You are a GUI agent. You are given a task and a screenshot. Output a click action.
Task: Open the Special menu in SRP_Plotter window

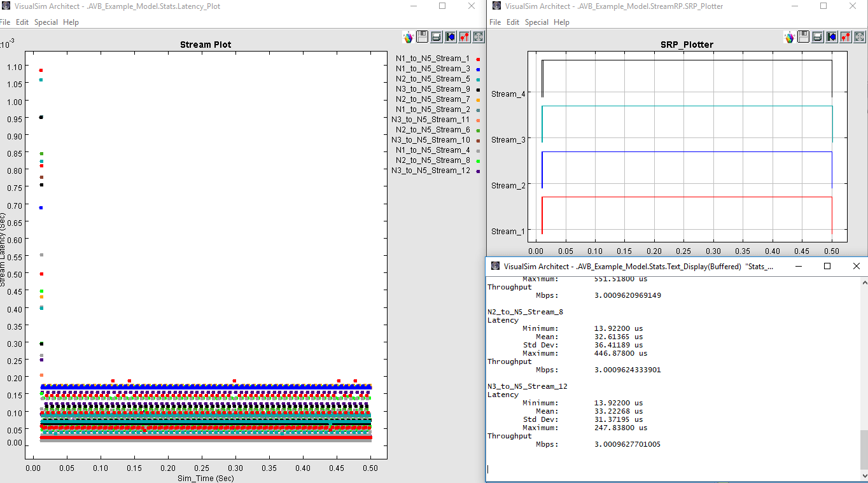coord(536,22)
